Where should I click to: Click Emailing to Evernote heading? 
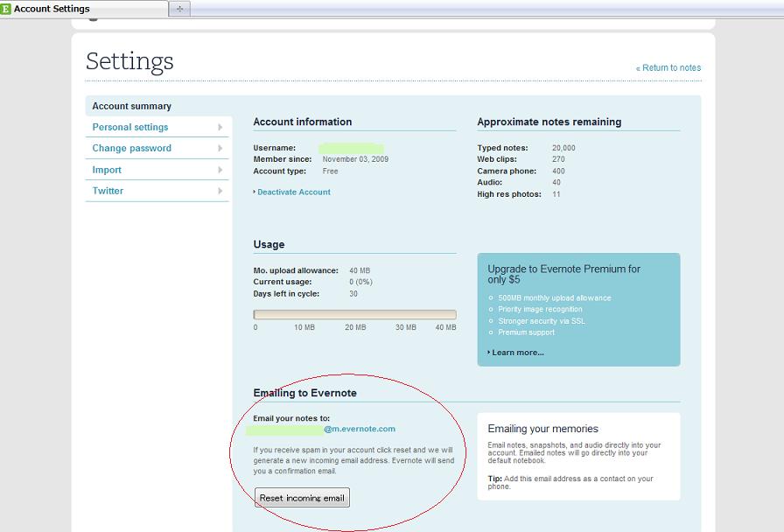(305, 393)
